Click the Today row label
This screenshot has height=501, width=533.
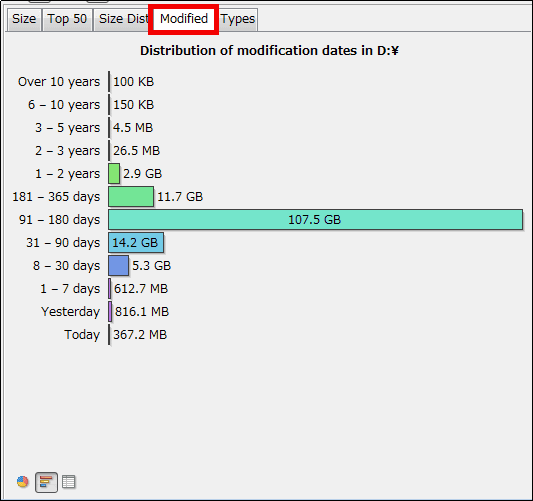click(x=82, y=335)
